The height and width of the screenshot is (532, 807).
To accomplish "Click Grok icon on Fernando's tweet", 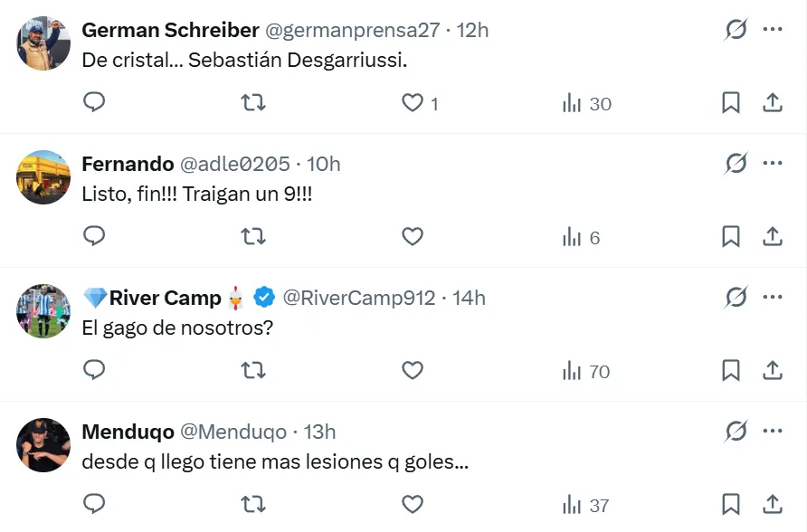I will (x=736, y=164).
